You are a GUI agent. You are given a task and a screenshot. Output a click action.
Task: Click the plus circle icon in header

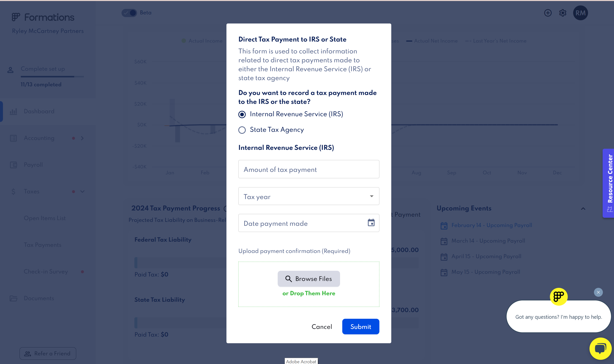pos(548,13)
